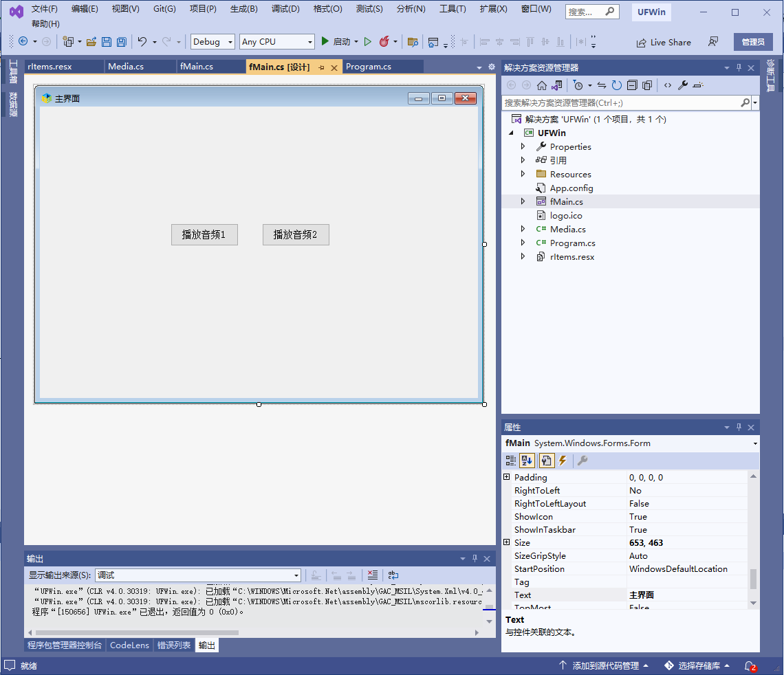
Task: Toggle the Properties page button in Properties panel
Action: click(x=546, y=461)
